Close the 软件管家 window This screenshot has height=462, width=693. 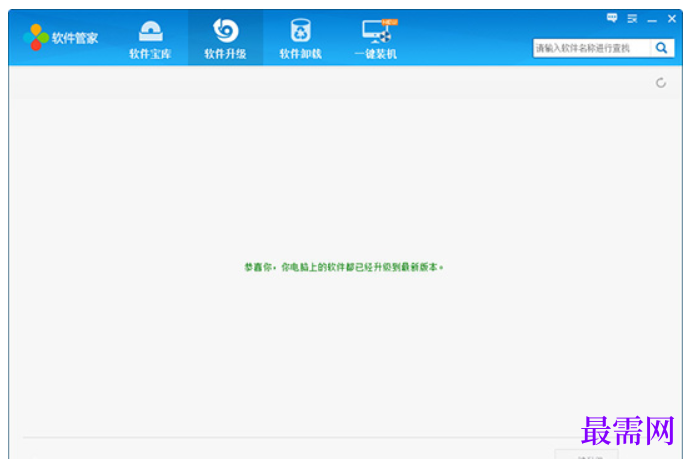672,19
